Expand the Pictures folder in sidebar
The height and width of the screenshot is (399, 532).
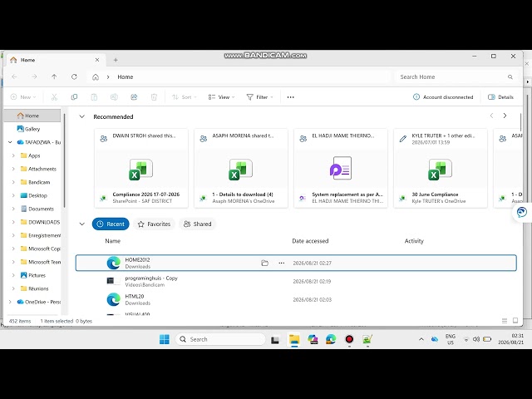click(x=13, y=275)
